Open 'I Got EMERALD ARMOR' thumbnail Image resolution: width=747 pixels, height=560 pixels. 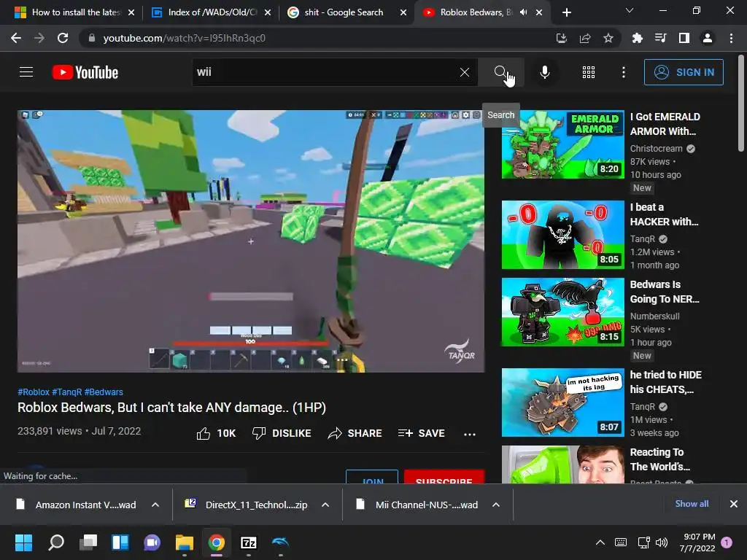click(x=562, y=144)
